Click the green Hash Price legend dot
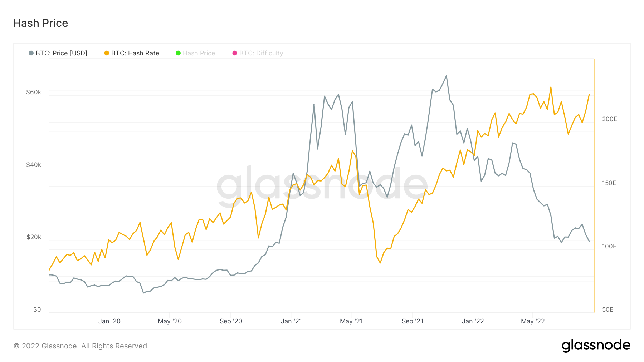 click(x=178, y=53)
